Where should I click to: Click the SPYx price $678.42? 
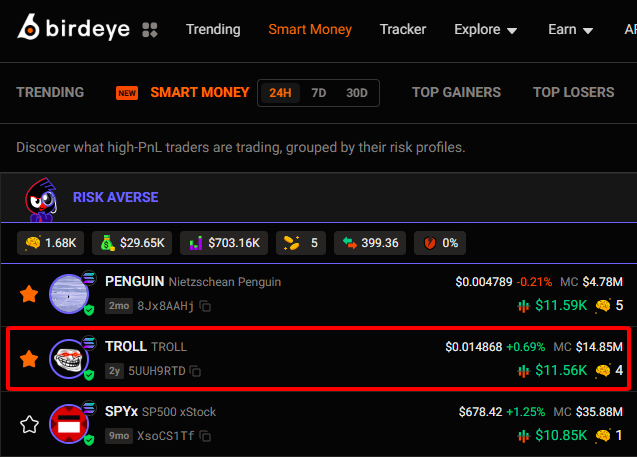click(x=481, y=412)
